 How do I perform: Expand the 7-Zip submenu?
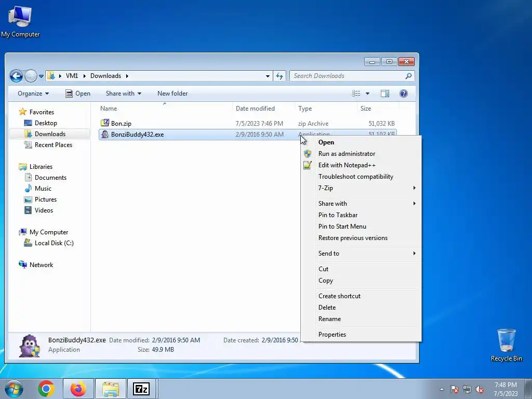tap(361, 188)
